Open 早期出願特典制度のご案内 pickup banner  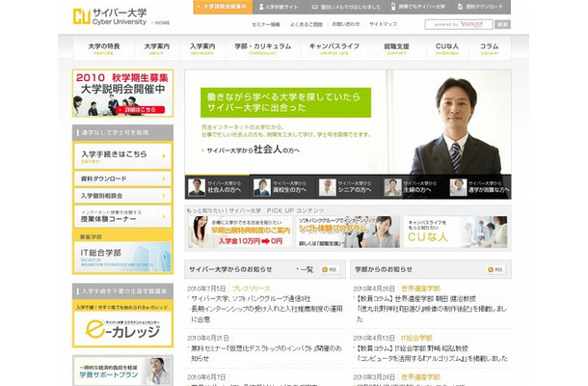(240, 232)
